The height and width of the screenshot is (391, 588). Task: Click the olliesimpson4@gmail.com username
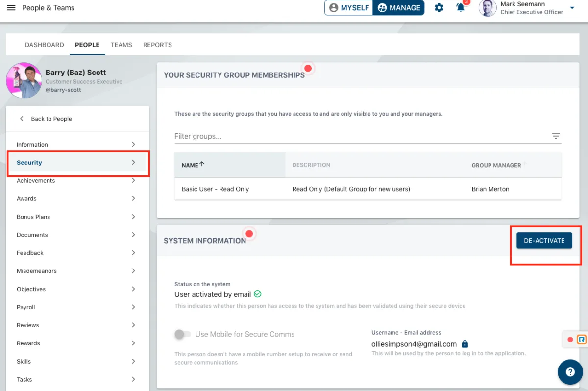click(x=414, y=344)
